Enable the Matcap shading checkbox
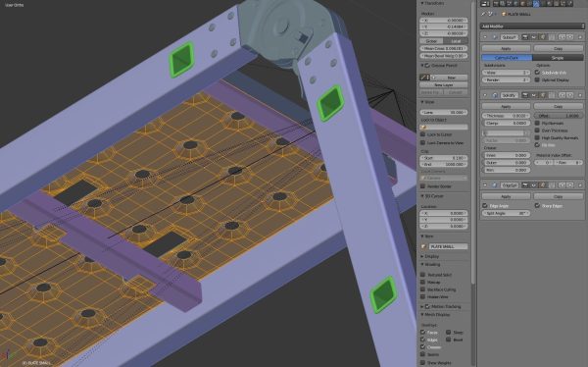588x367 pixels. click(422, 282)
